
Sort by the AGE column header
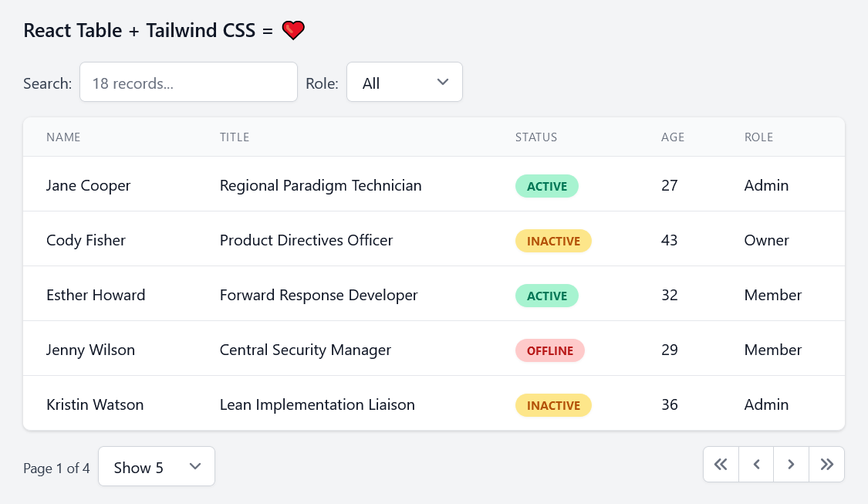(x=673, y=137)
